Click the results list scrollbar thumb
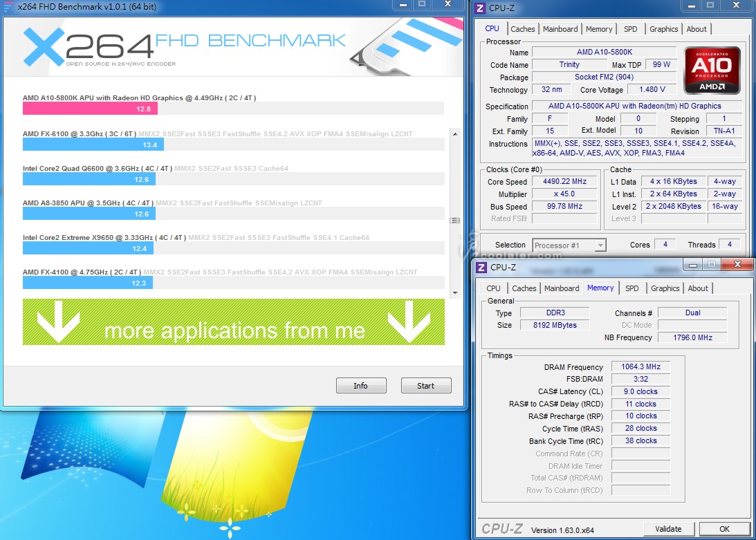The height and width of the screenshot is (540, 756). [455, 221]
